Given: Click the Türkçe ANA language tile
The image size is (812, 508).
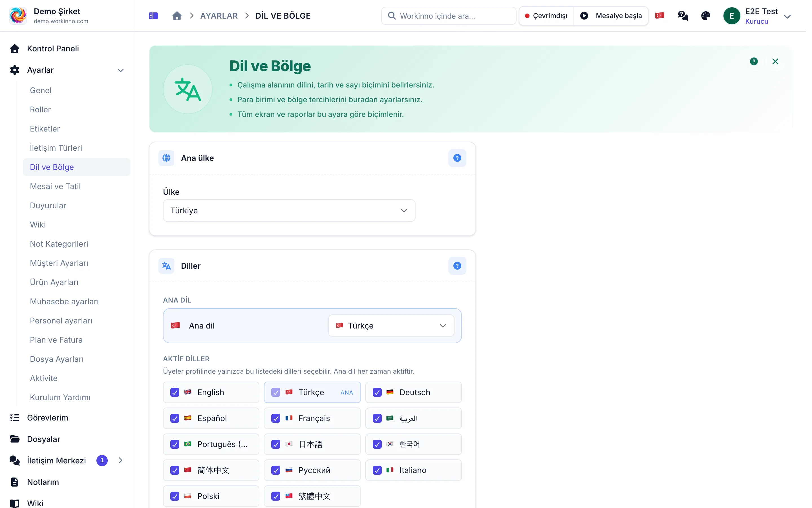Looking at the screenshot, I should point(312,392).
